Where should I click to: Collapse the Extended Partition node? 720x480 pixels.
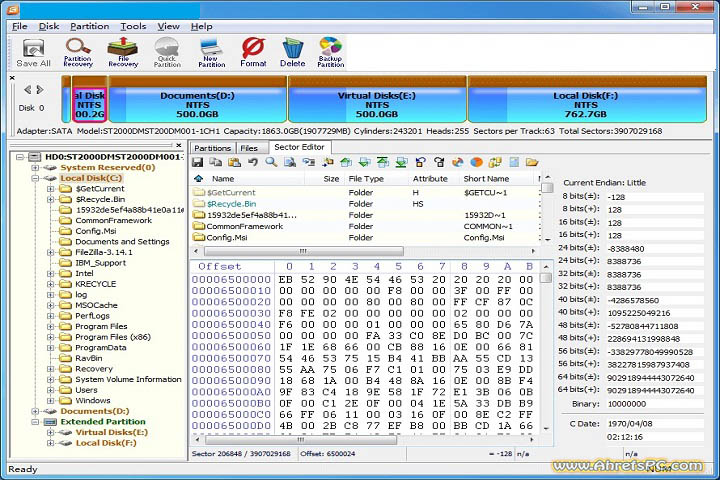point(35,422)
